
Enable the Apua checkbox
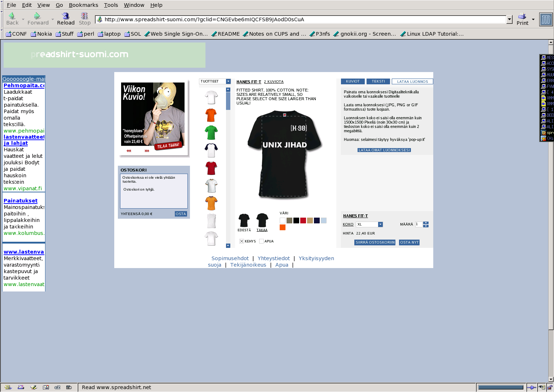point(261,241)
